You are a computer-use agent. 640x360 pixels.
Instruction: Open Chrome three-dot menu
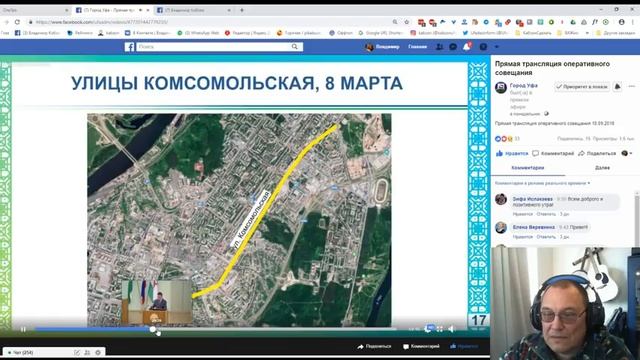point(633,22)
